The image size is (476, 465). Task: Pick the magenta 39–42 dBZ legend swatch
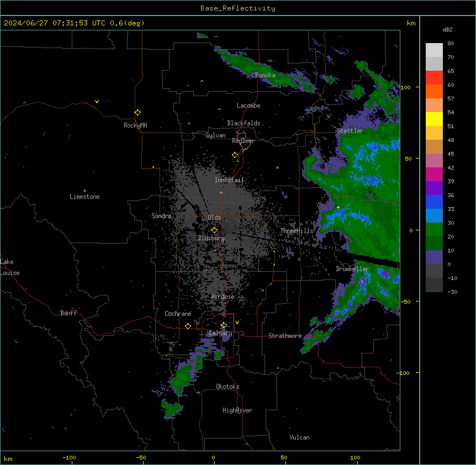[x=434, y=174]
